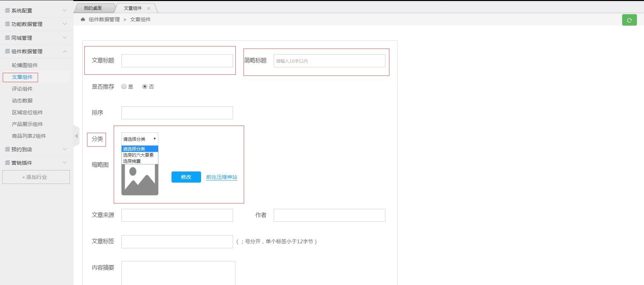Click the green refresh icon button

pos(629,20)
